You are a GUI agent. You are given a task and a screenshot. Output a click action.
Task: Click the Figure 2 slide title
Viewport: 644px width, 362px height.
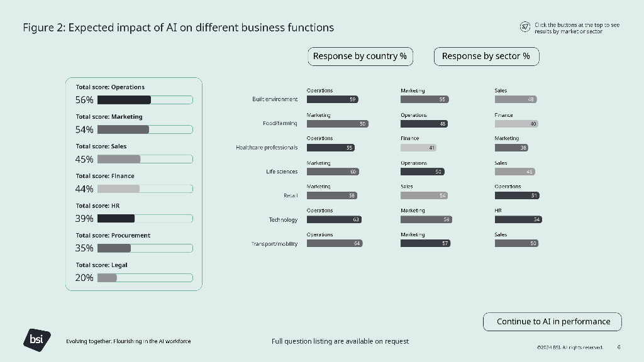[x=179, y=28]
